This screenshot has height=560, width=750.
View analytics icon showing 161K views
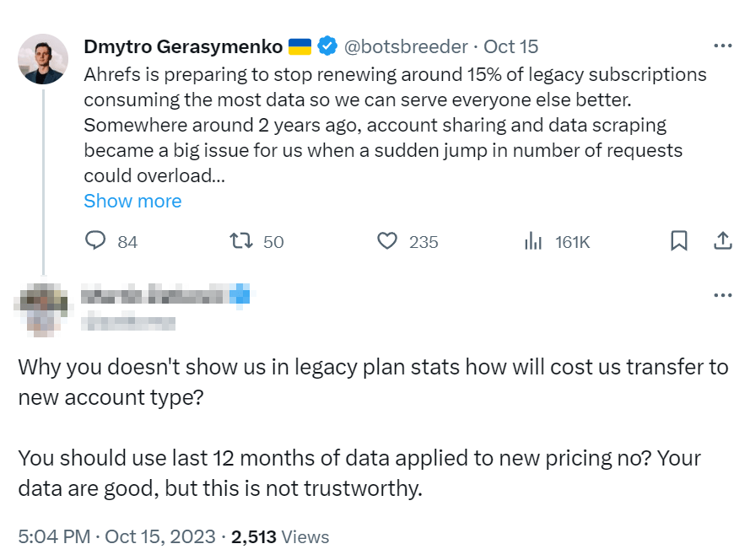pyautogui.click(x=533, y=241)
